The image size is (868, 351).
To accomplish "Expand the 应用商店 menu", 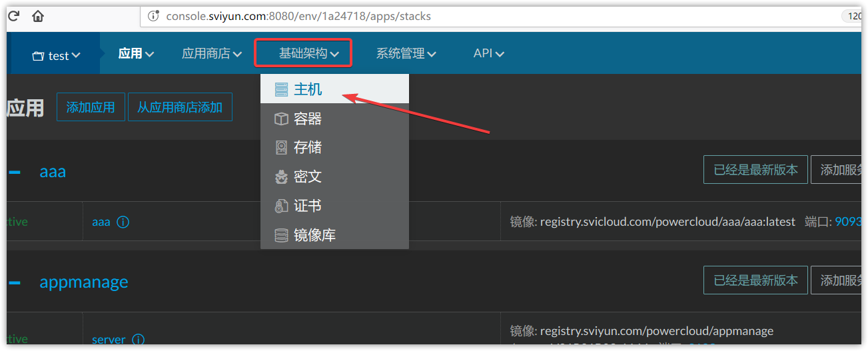I will point(212,53).
